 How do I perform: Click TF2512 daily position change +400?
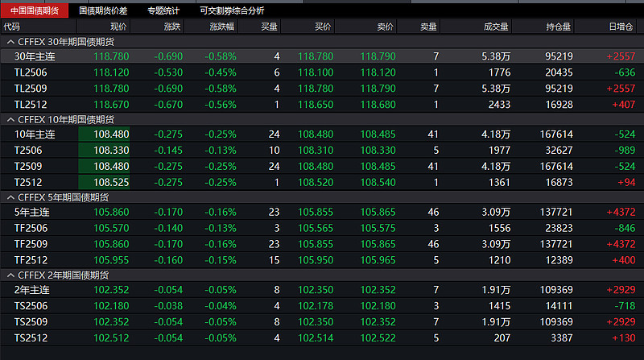(623, 260)
